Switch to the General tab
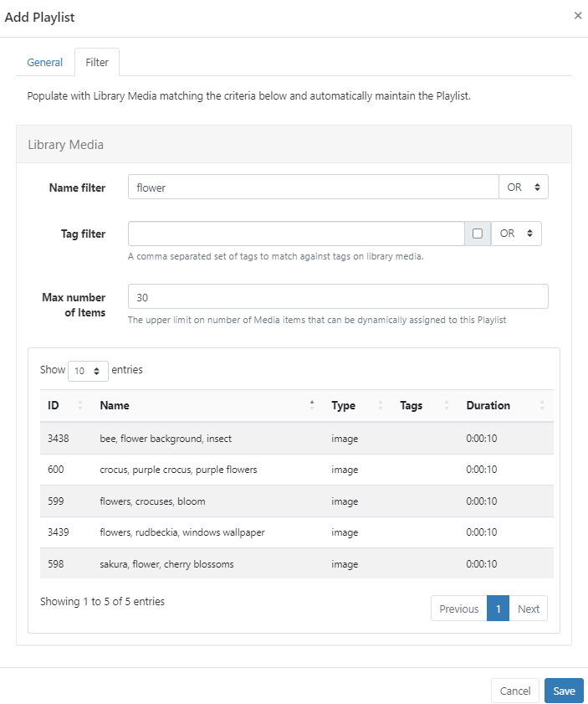Viewport: 588px width, 704px height. coord(44,62)
